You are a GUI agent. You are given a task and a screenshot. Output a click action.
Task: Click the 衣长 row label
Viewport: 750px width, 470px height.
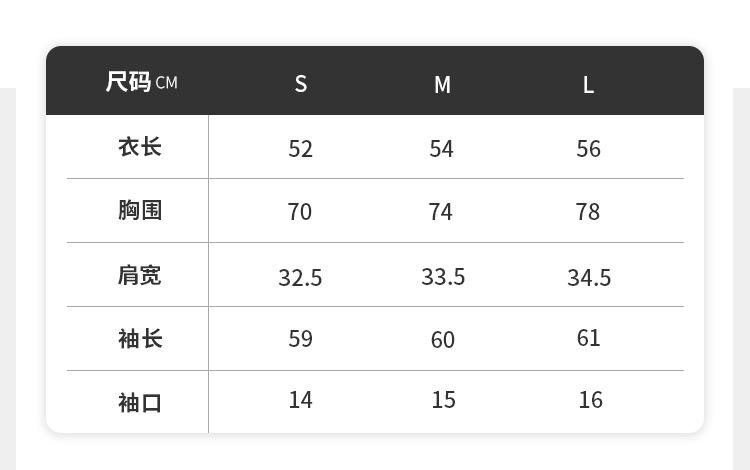point(140,147)
